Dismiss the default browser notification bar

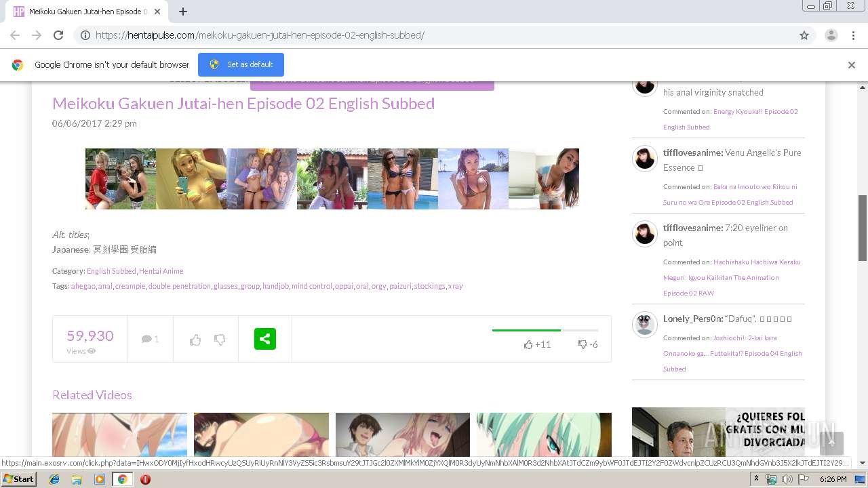(x=852, y=65)
